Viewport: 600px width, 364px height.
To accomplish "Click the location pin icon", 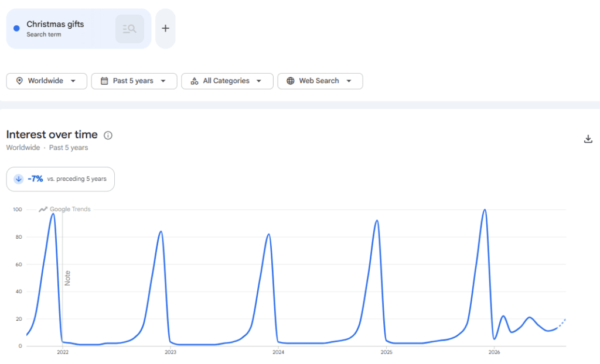I will pos(19,81).
